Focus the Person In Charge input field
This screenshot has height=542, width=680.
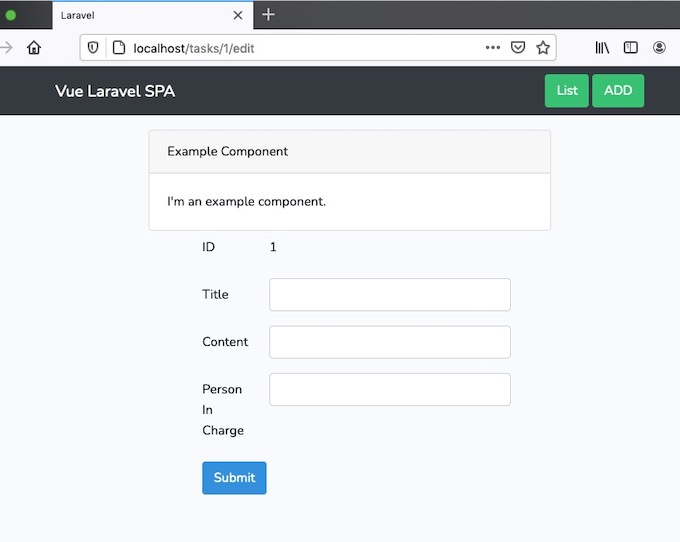(x=390, y=389)
